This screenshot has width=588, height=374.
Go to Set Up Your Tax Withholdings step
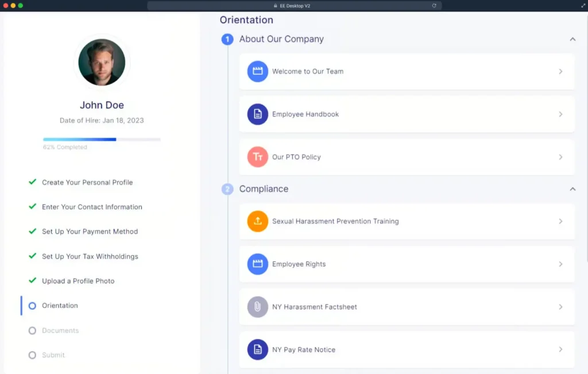point(90,256)
